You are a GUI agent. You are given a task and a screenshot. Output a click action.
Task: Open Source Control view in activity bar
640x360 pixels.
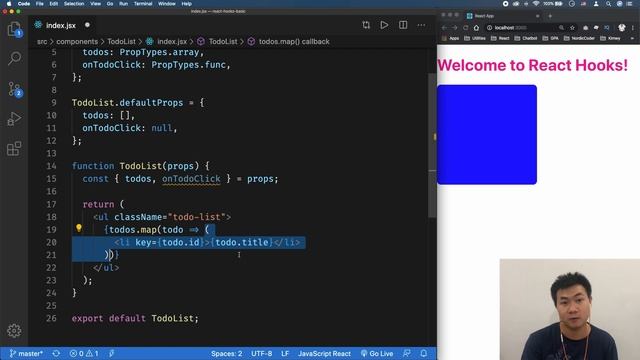(15, 89)
